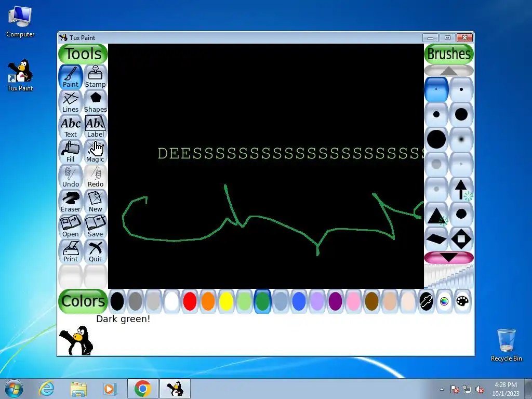Click the gray brushes scroll-up arrow
The image size is (532, 399).
(x=449, y=71)
